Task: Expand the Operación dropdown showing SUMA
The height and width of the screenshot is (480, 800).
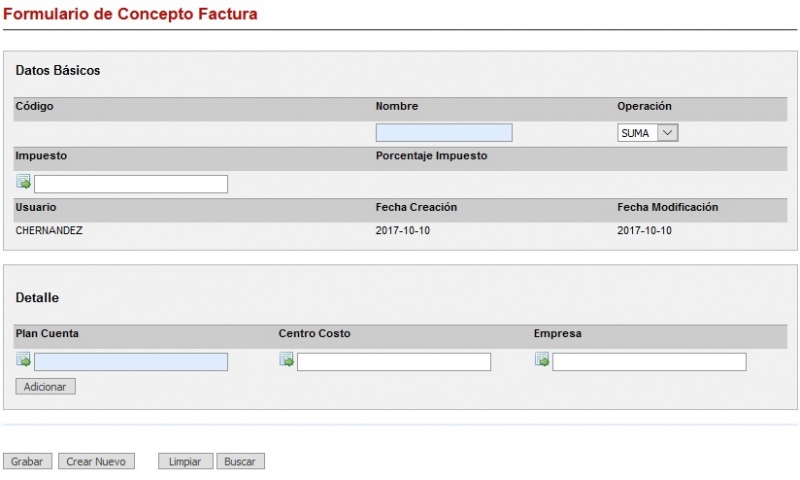Action: [648, 133]
